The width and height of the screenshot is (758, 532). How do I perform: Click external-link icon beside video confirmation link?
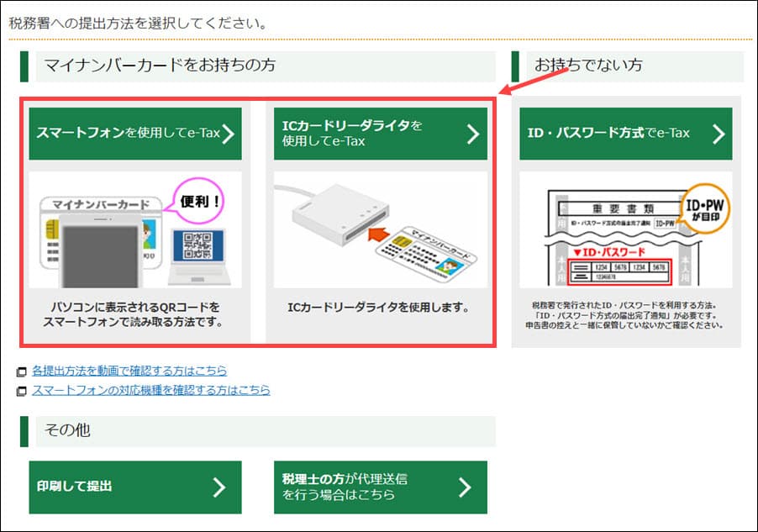(21, 372)
